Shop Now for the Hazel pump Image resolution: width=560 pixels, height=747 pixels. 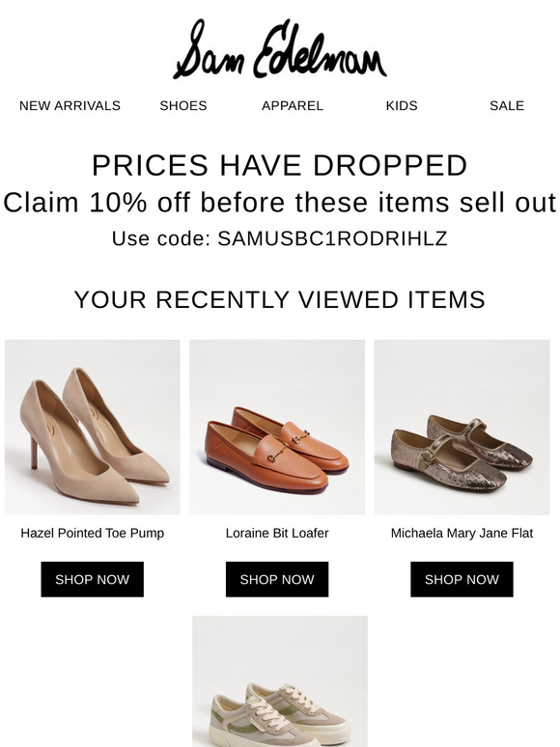93,579
